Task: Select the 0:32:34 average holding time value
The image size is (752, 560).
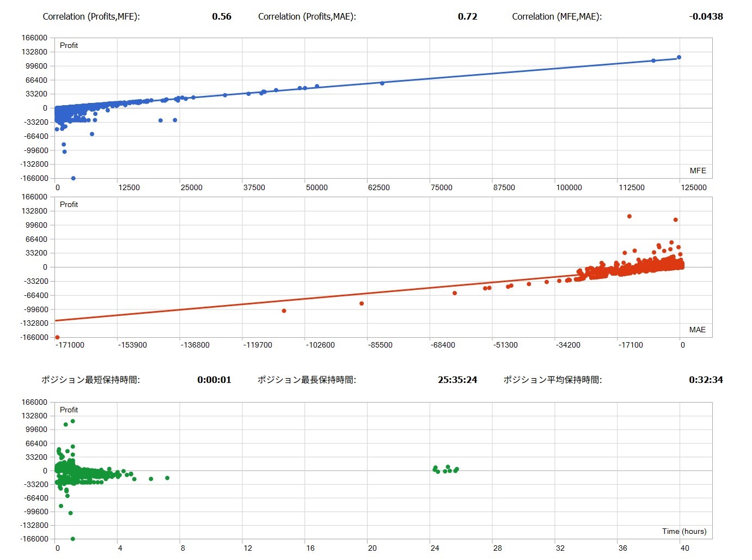Action: 706,380
